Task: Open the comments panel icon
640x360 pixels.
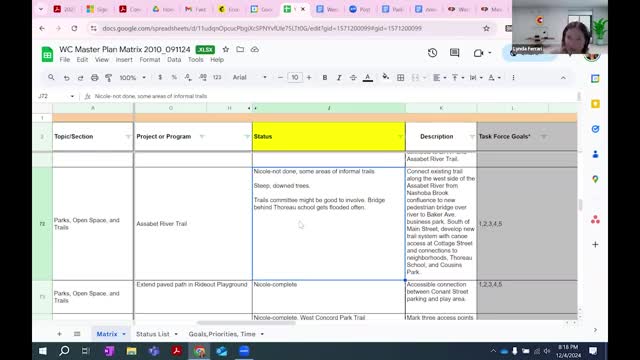Action: pyautogui.click(x=454, y=53)
